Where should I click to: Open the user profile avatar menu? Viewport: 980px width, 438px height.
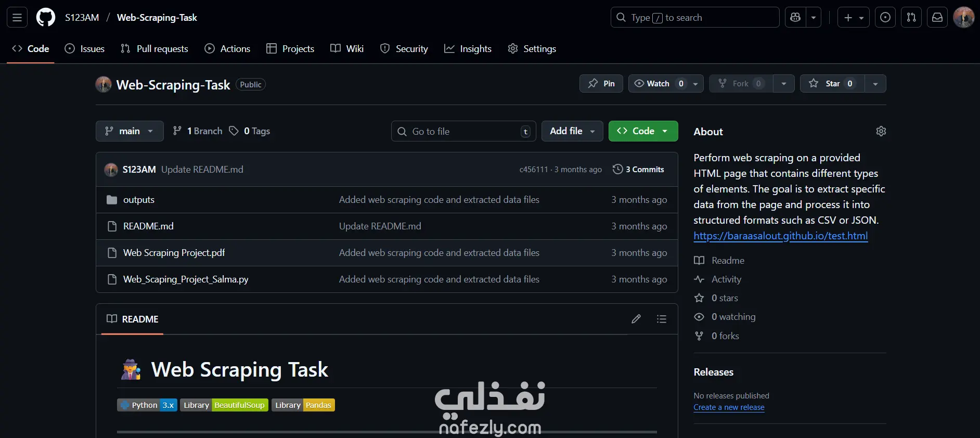[x=964, y=18]
